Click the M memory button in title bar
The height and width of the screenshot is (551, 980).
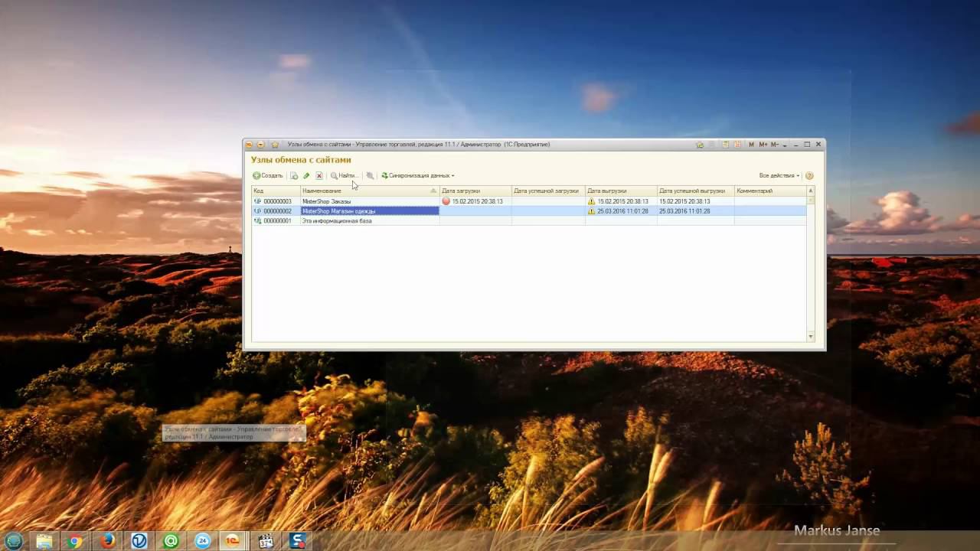751,144
